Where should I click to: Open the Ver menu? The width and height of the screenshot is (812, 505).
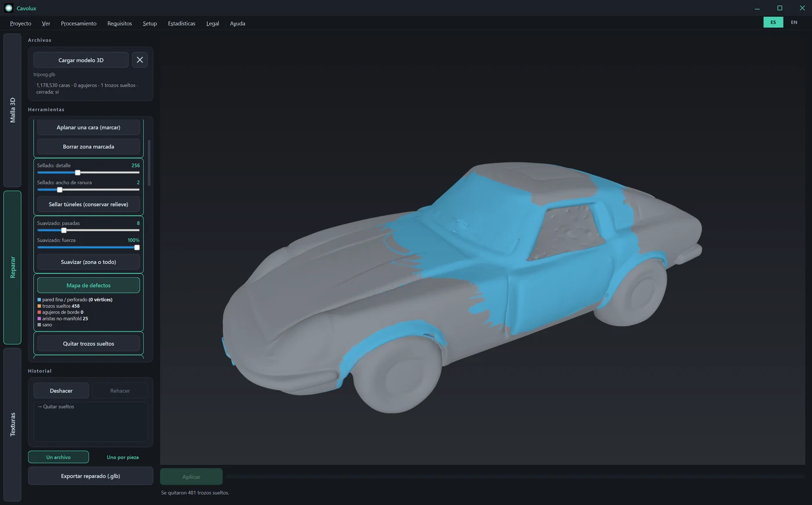click(46, 23)
